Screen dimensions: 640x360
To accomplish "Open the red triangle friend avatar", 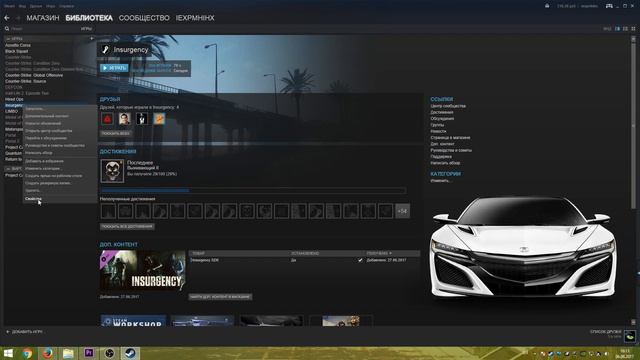I will (107, 119).
